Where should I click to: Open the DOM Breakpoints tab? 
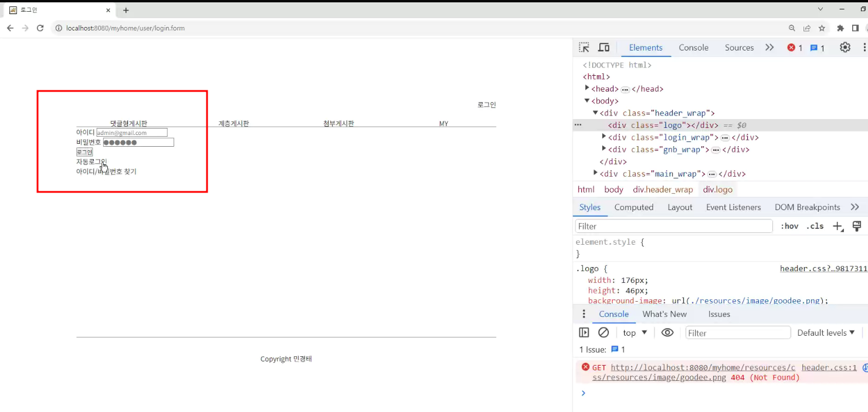point(808,207)
